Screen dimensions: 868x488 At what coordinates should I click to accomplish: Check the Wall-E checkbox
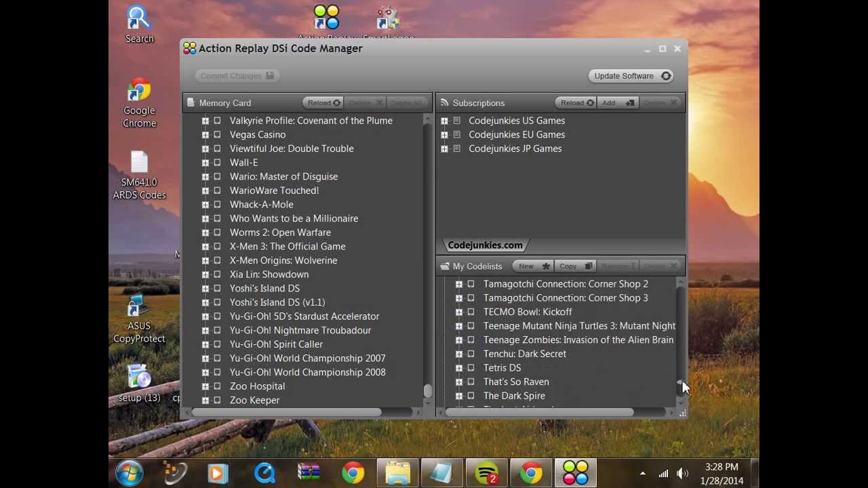[x=217, y=163]
